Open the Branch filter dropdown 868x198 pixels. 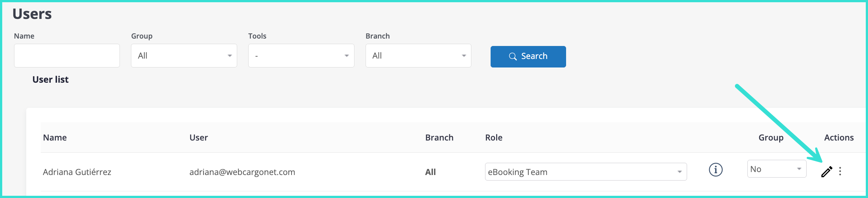(418, 56)
